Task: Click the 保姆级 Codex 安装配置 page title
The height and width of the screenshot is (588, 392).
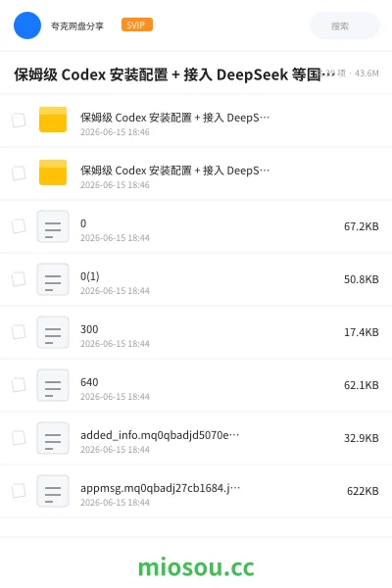Action: [x=173, y=74]
